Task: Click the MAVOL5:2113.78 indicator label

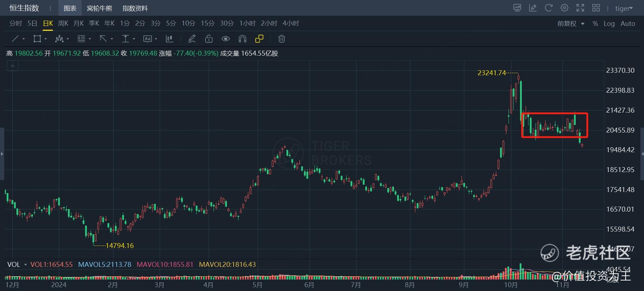Action: point(105,265)
